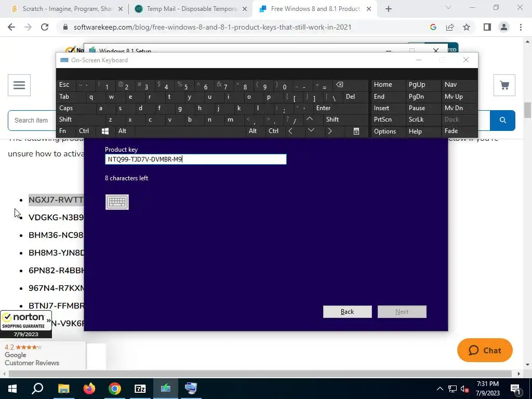Bookmark this page with star icon

(x=467, y=27)
